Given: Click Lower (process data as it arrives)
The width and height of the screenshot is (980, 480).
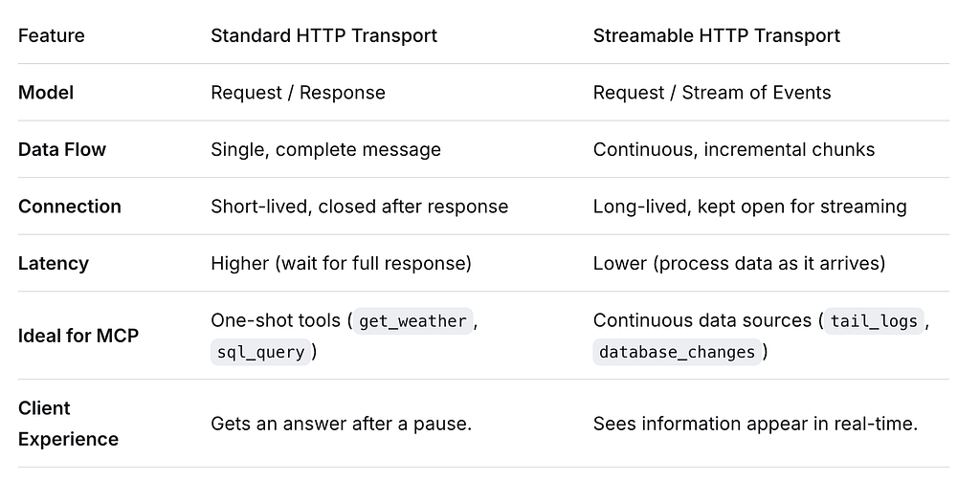Looking at the screenshot, I should 740,263.
